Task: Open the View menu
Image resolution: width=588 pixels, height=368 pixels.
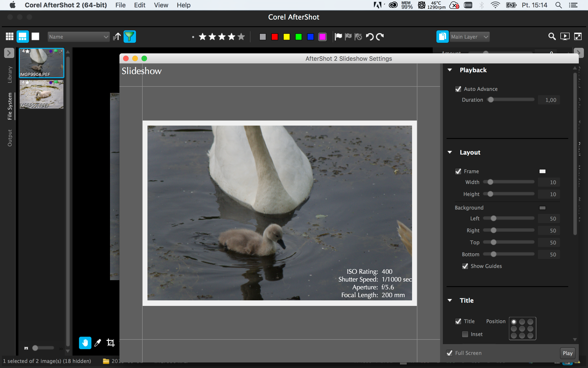Action: 161,5
